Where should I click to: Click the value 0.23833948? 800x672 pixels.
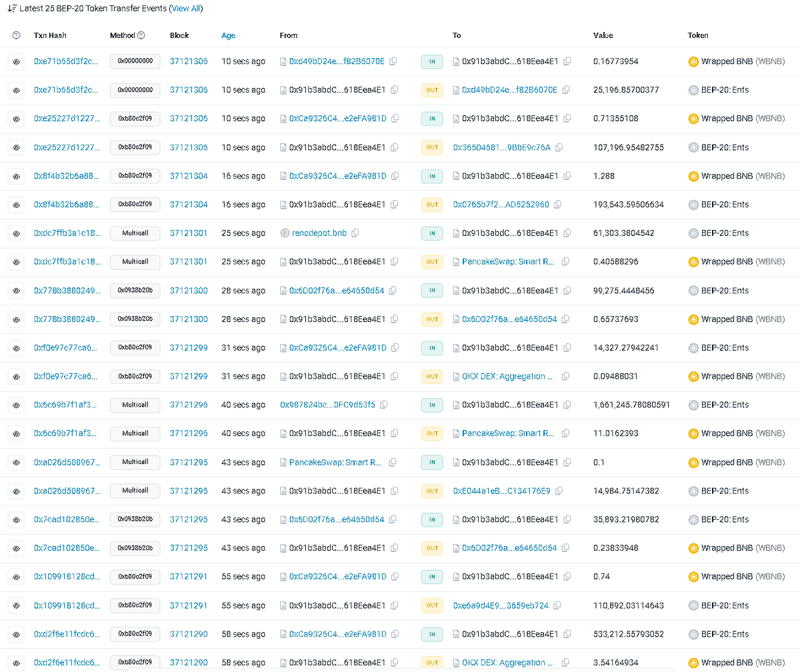coord(615,548)
